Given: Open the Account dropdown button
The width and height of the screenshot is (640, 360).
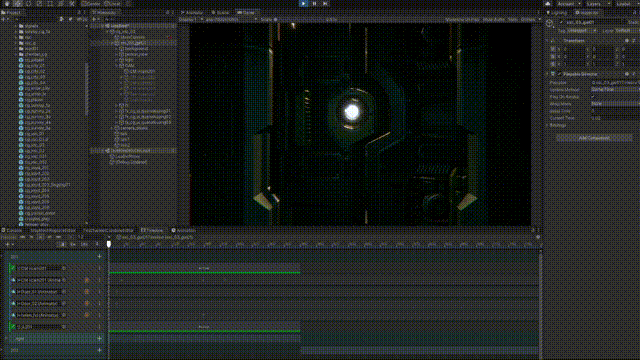Looking at the screenshot, I should coord(569,3).
